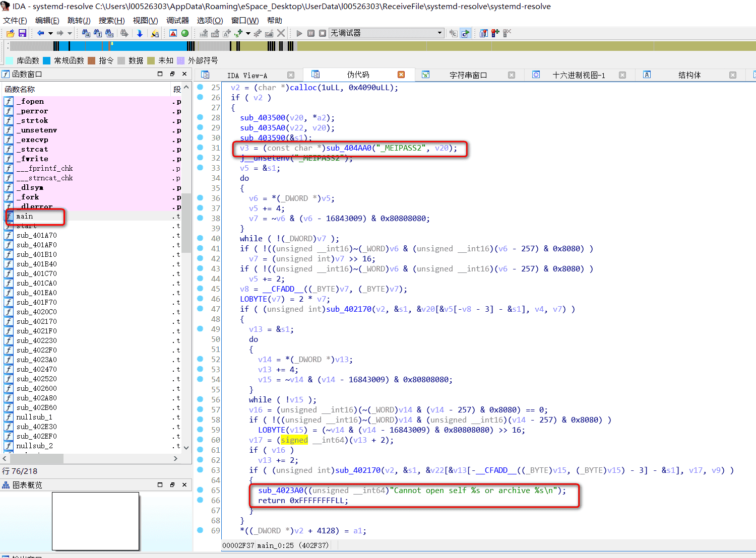Float the 函数窗口 panel with restore button
The image size is (756, 558).
172,74
